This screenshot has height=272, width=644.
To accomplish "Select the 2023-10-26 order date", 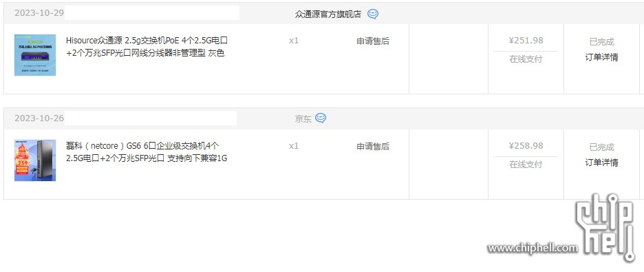I will click(x=39, y=118).
